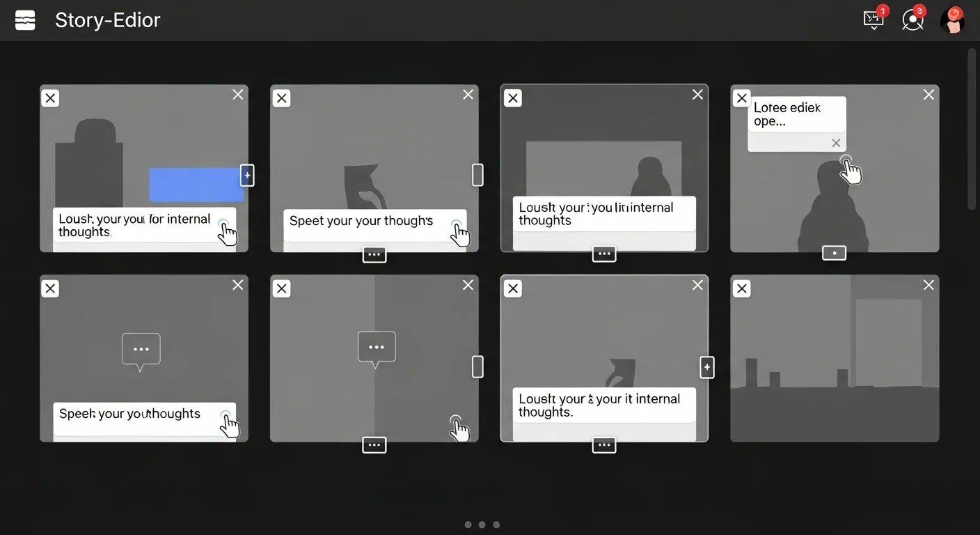Image resolution: width=980 pixels, height=535 pixels.
Task: Click the three page indicator dots
Action: coord(482,525)
